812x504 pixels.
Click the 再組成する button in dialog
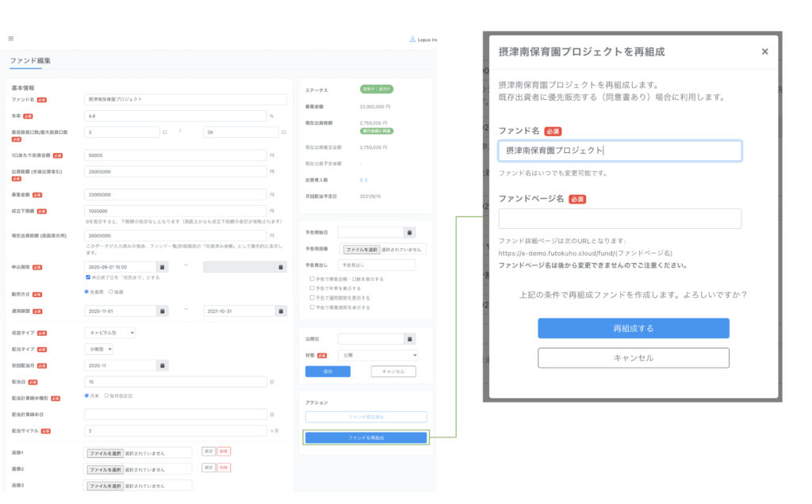coord(633,328)
